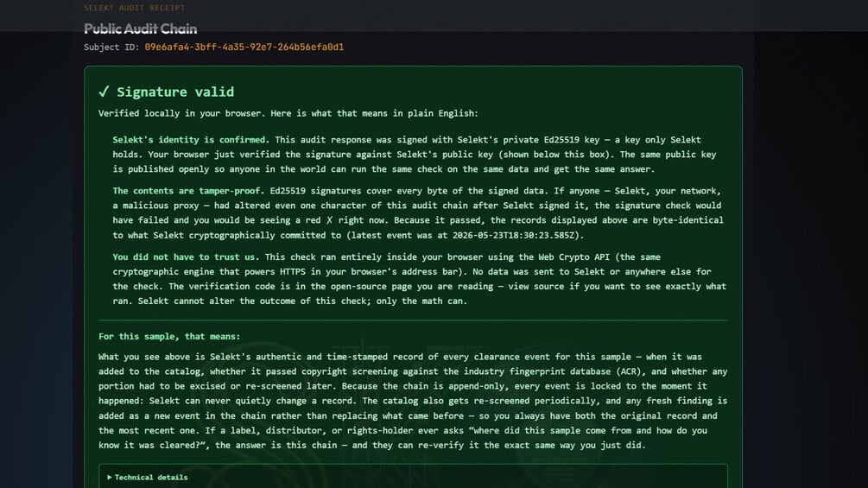Viewport: 868px width, 488px height.
Task: Click the green checkmark beside Signature valid
Action: pos(104,92)
